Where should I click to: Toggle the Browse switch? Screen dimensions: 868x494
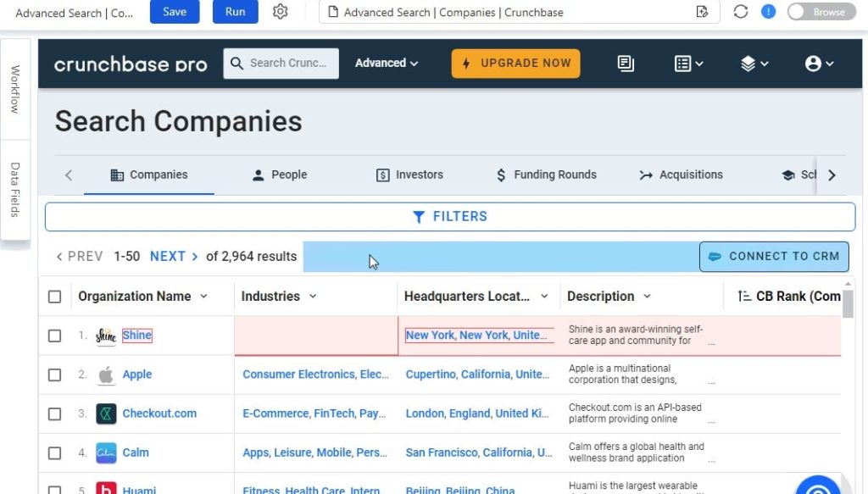(821, 12)
